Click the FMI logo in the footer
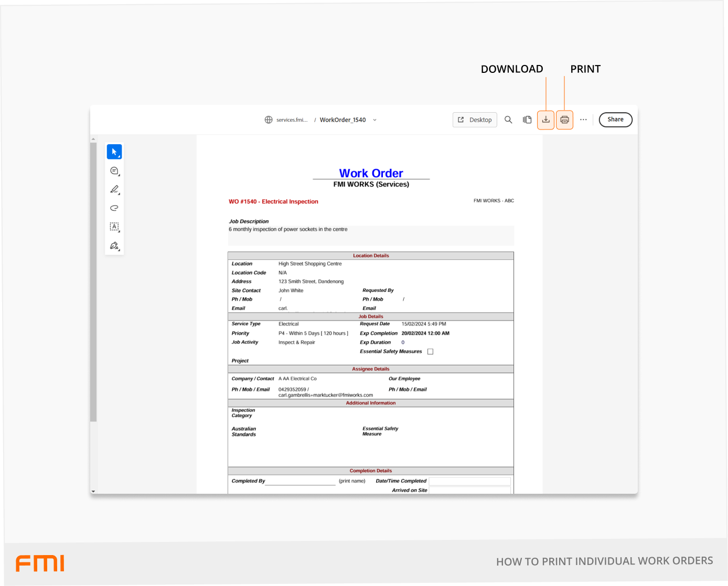Screen dimensions: 728x586 (x=39, y=562)
